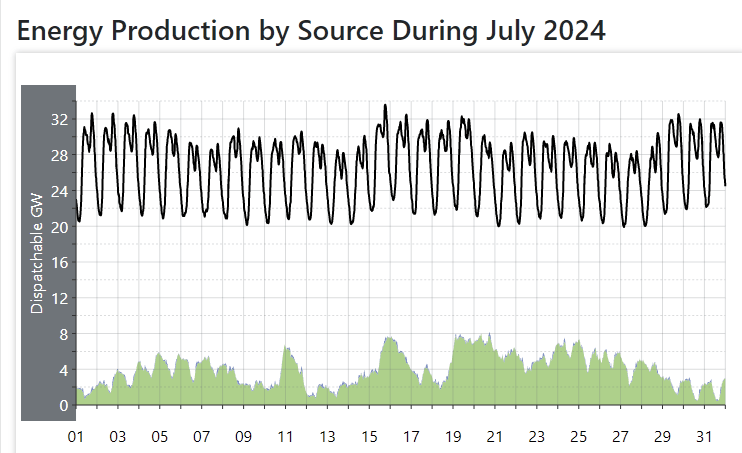The height and width of the screenshot is (453, 742).
Task: Click the 16 value on y-axis
Action: tap(58, 263)
